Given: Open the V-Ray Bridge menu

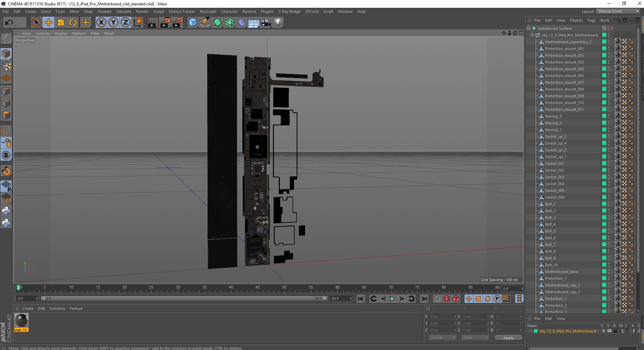Looking at the screenshot, I should coord(289,11).
